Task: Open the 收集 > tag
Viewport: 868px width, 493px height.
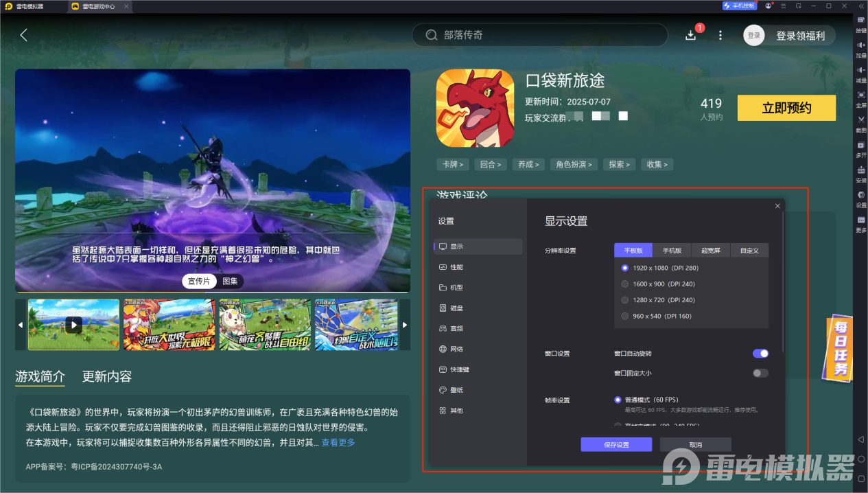Action: 657,165
